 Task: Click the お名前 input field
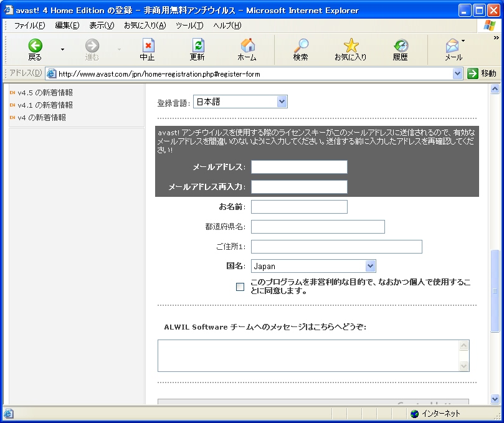299,207
